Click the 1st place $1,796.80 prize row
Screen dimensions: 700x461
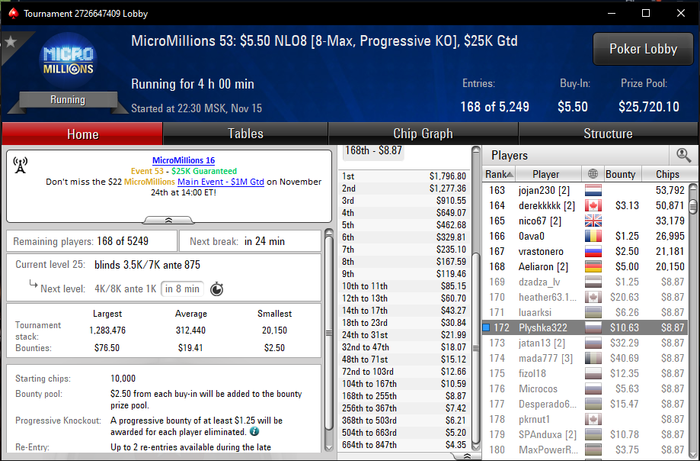[404, 176]
